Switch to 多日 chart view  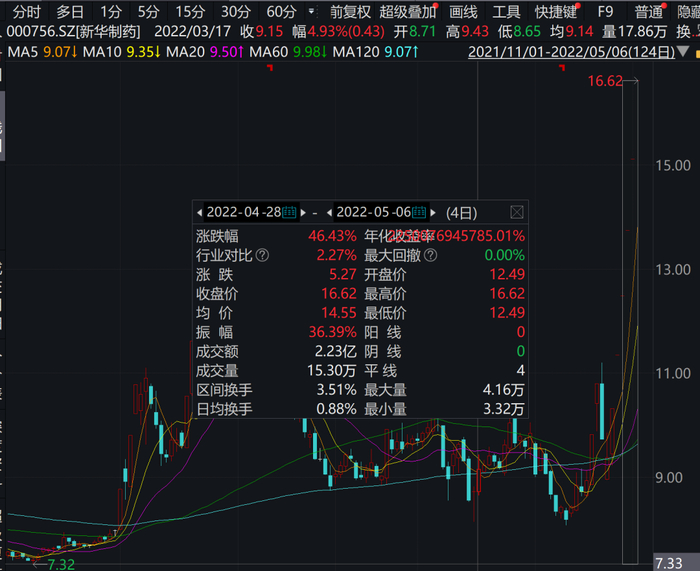tap(70, 12)
